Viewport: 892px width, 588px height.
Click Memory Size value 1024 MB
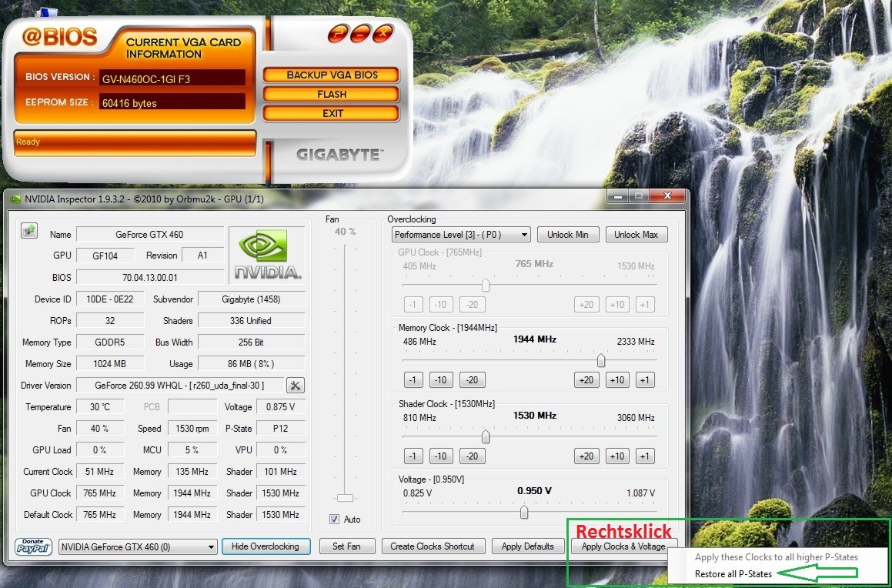(110, 364)
